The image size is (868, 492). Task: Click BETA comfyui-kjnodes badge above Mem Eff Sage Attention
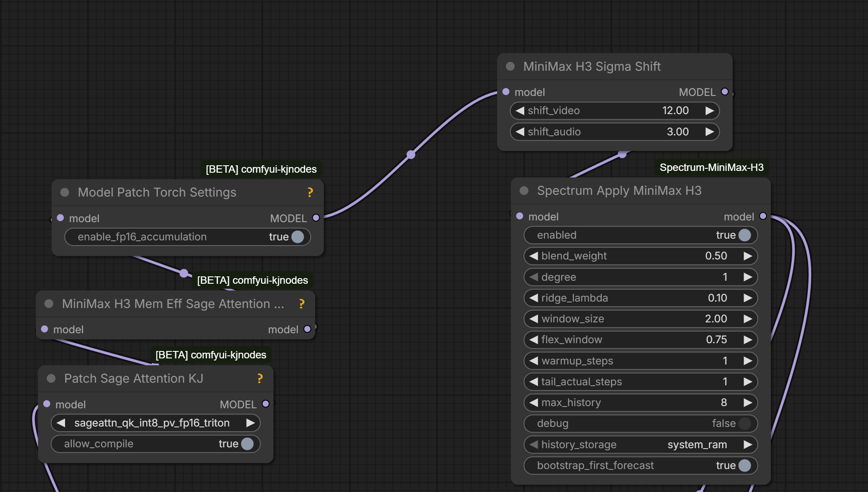click(x=252, y=280)
